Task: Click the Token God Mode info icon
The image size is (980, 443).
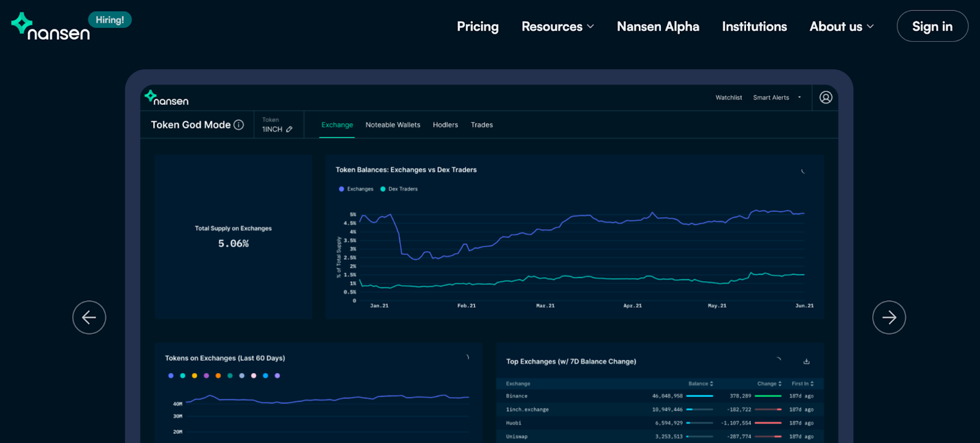Action: pos(239,124)
